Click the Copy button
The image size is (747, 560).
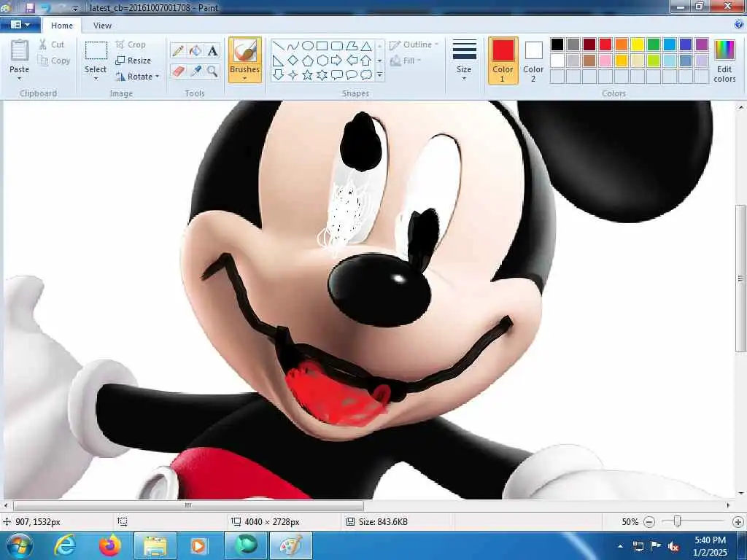pos(54,61)
